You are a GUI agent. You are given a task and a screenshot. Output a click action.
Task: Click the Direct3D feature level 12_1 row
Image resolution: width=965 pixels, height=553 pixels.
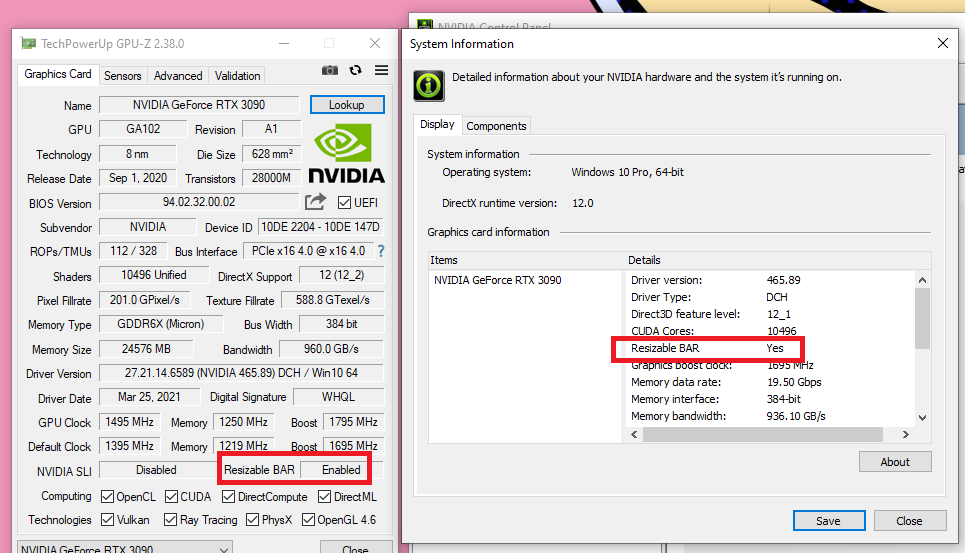[x=711, y=314]
